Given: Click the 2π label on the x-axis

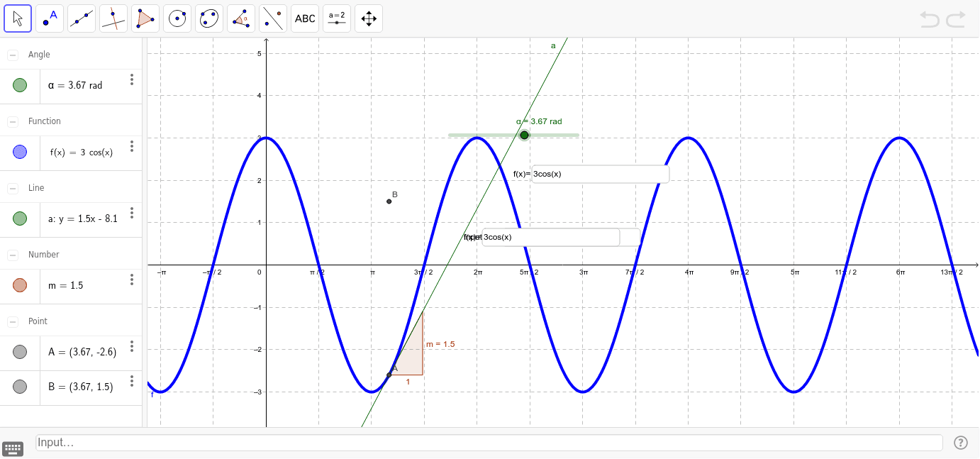Looking at the screenshot, I should pyautogui.click(x=478, y=272).
